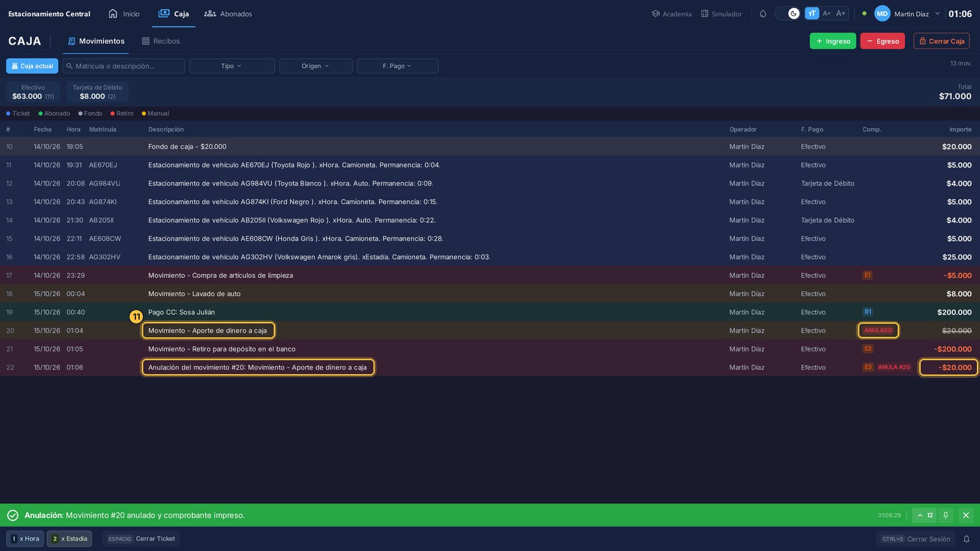Image resolution: width=980 pixels, height=551 pixels.
Task: Open the F. Pago filter dropdown
Action: [x=398, y=66]
